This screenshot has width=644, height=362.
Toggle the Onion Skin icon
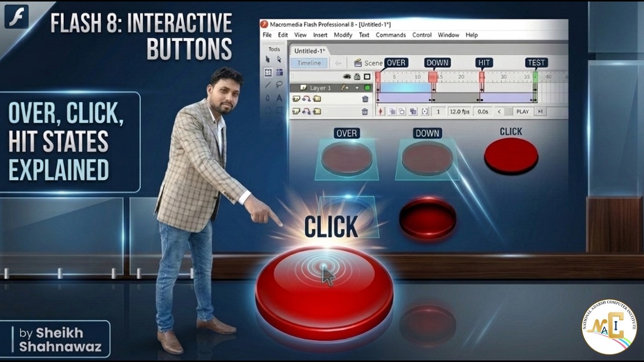[x=391, y=112]
